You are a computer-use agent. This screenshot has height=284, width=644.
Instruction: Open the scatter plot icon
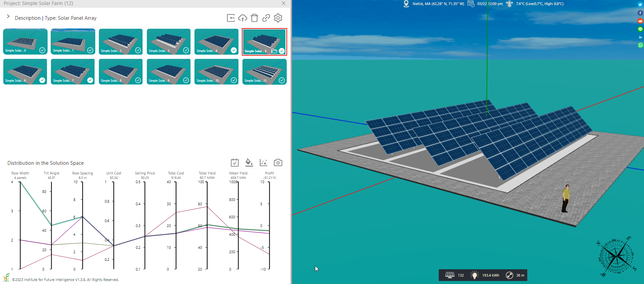pos(264,163)
